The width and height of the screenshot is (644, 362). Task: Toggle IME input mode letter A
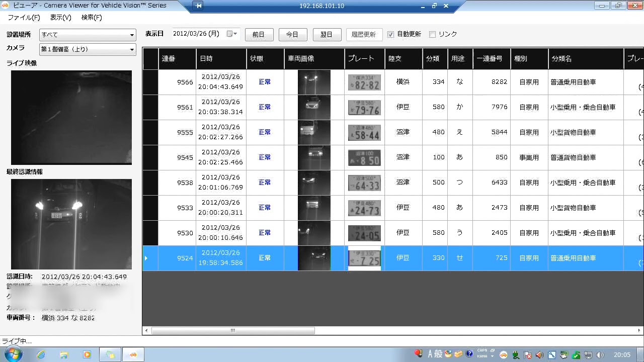(430, 354)
